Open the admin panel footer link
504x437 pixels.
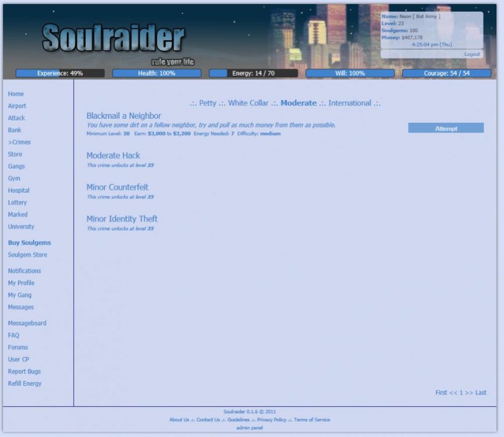(x=249, y=428)
